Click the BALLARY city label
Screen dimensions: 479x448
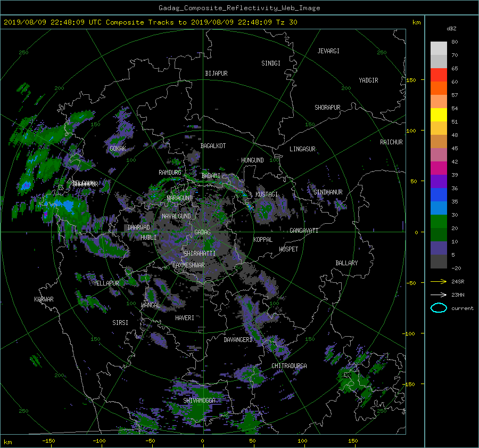346,263
